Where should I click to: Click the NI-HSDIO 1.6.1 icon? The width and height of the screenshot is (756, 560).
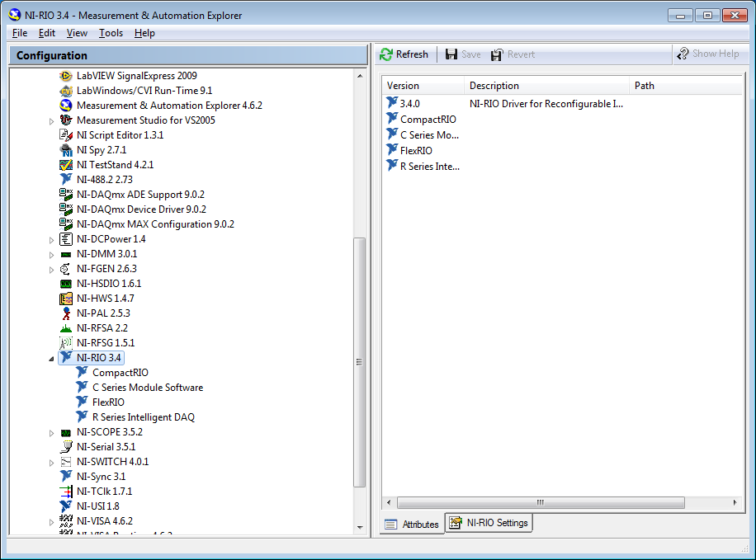tap(65, 284)
